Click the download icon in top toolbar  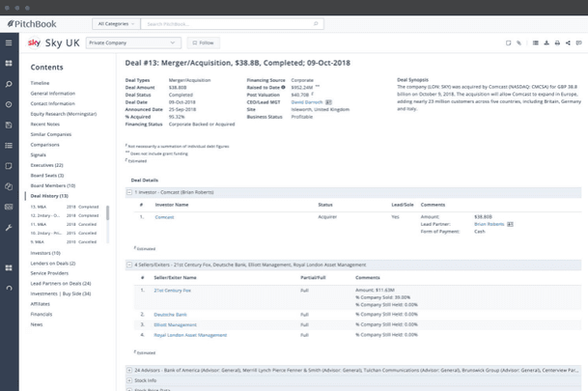[x=546, y=42]
